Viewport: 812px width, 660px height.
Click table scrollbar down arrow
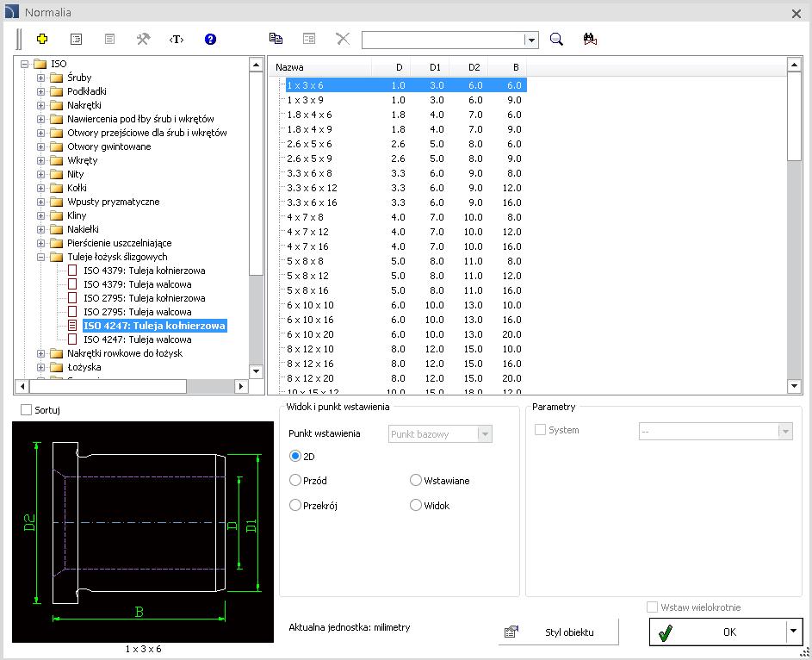click(794, 386)
